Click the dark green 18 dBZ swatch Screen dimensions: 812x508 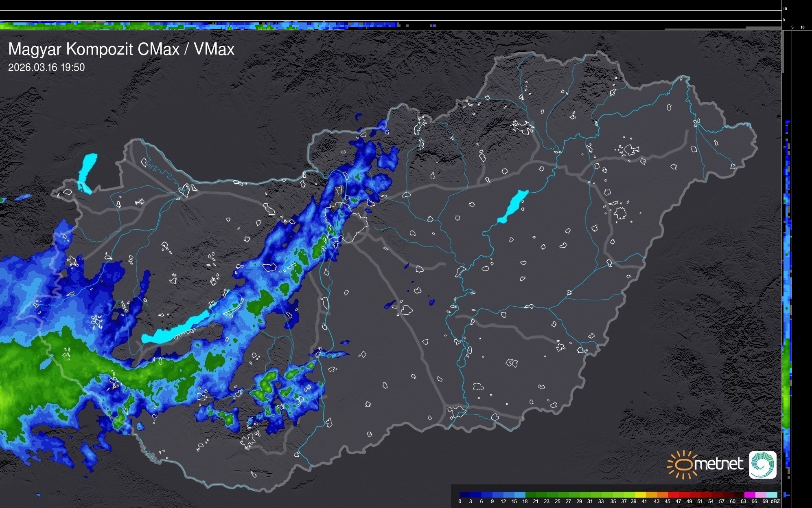pos(530,495)
